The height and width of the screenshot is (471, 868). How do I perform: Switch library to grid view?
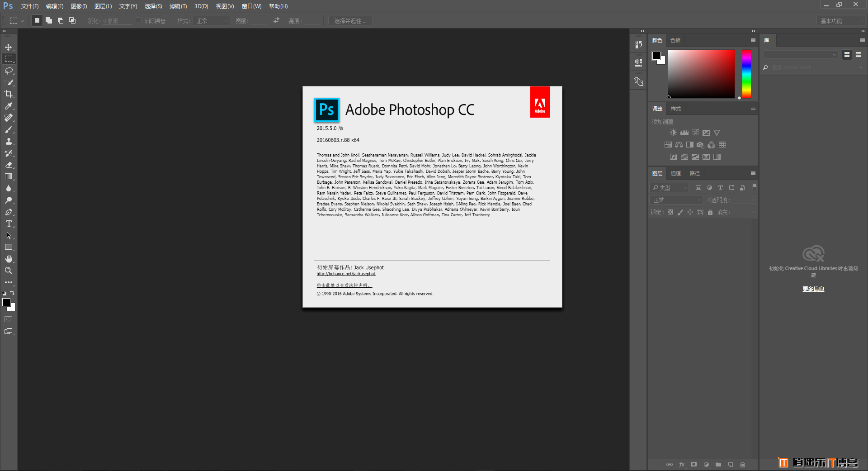[847, 54]
